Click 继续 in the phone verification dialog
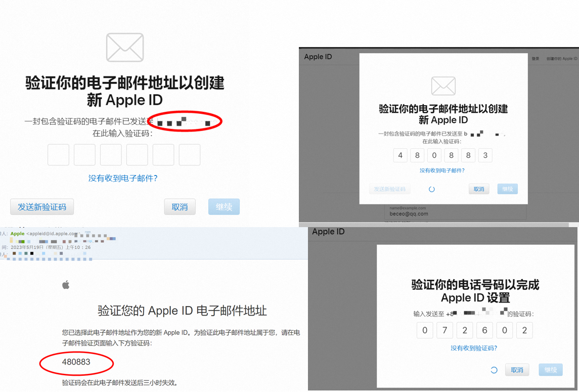Image resolution: width=579 pixels, height=392 pixels. click(x=551, y=370)
